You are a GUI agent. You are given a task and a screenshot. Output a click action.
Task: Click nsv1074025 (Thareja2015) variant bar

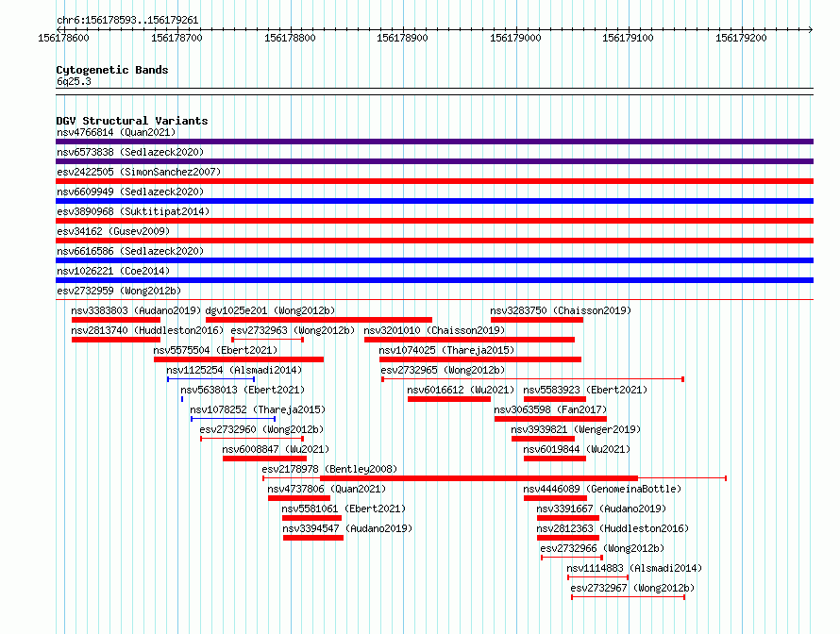coord(480,359)
